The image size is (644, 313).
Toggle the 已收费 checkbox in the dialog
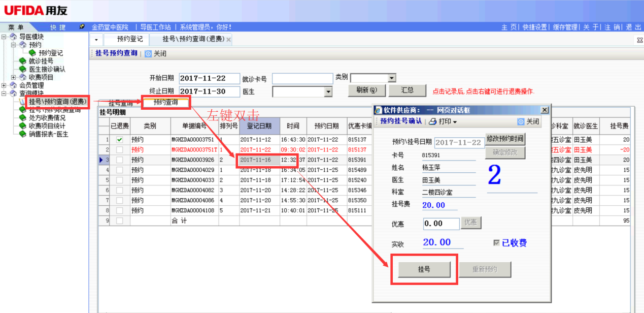click(x=496, y=243)
